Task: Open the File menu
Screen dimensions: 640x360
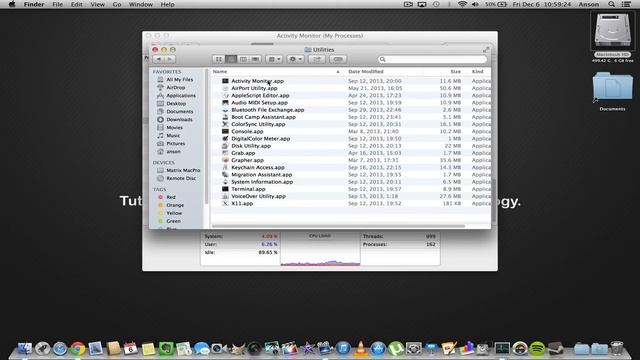Action: pos(58,4)
